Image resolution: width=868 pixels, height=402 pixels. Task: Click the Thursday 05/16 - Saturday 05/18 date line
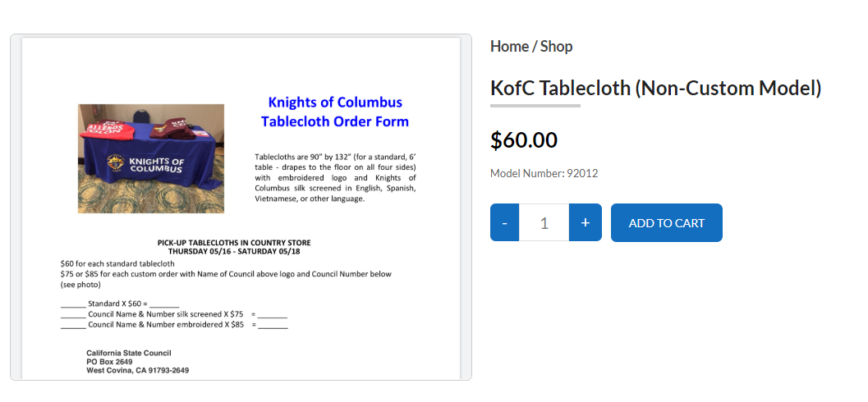click(x=234, y=251)
